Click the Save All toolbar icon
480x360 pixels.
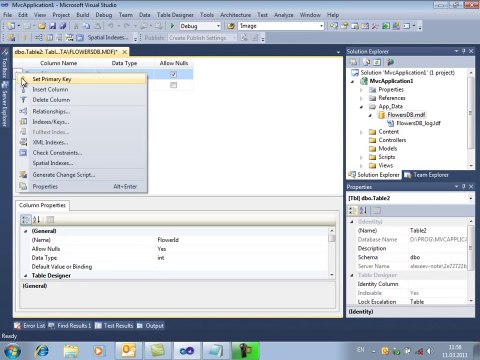63,26
